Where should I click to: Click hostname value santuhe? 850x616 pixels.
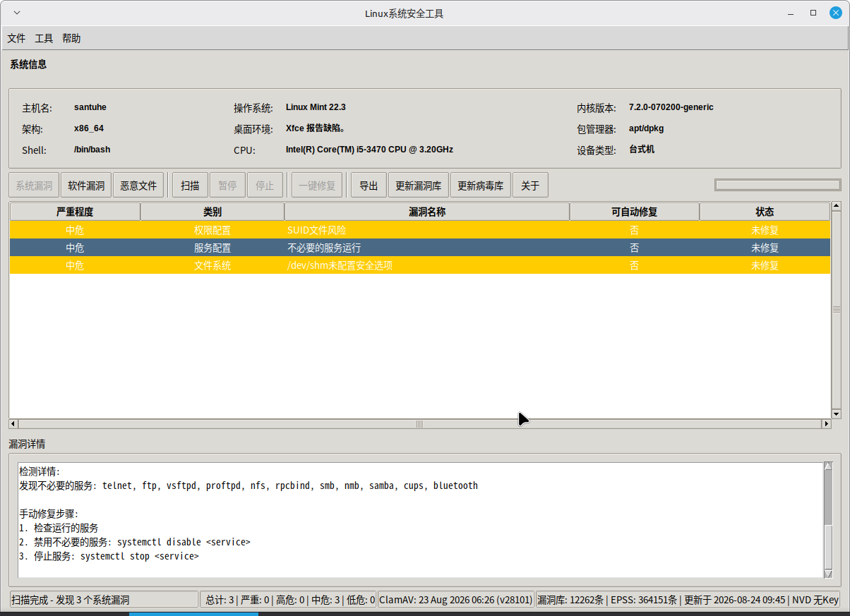coord(90,107)
